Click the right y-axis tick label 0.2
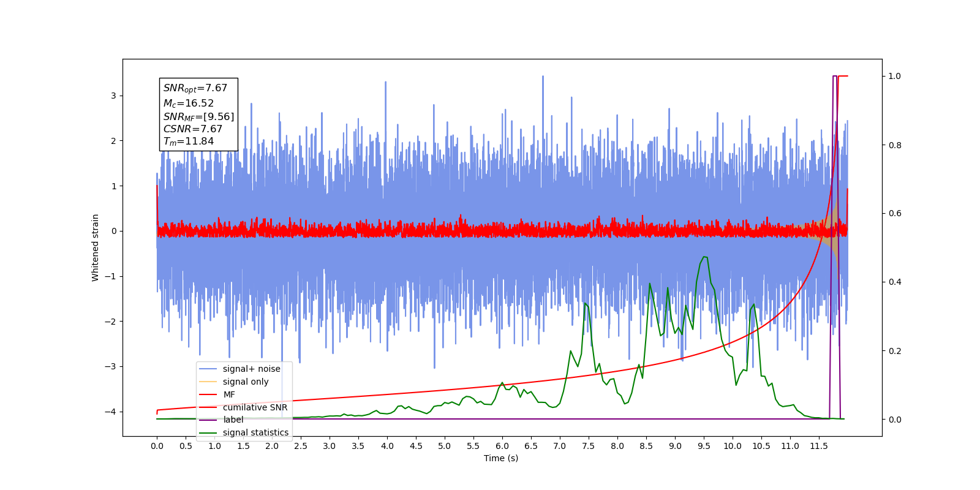The image size is (980, 490). click(x=895, y=351)
